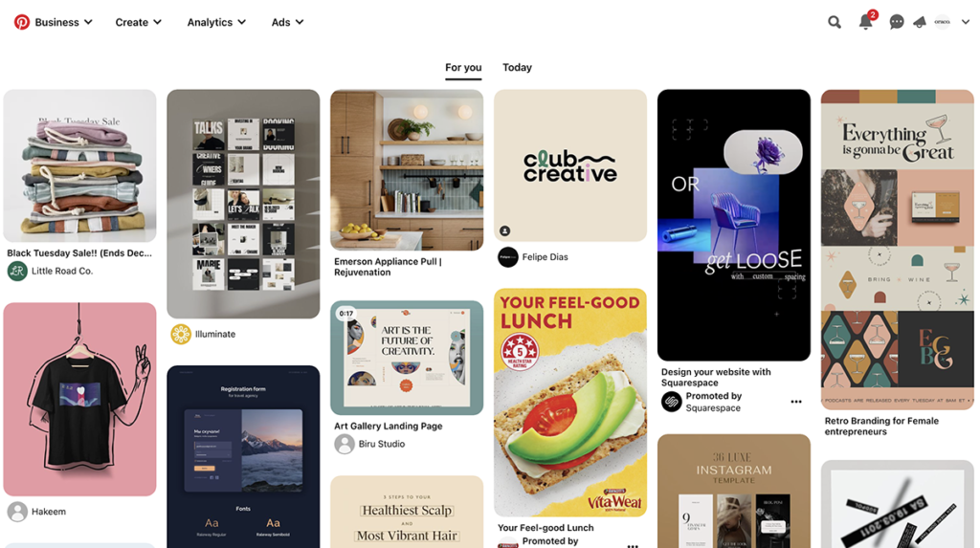Open the search magnifier icon

coord(835,23)
